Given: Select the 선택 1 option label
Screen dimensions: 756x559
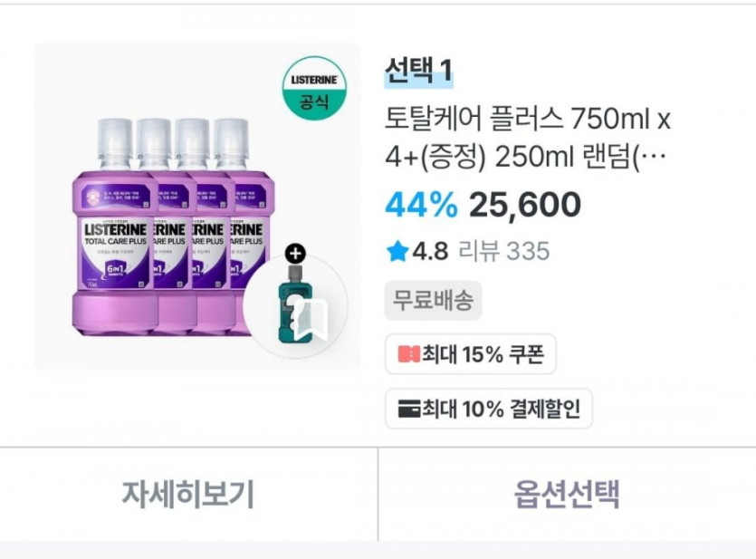Looking at the screenshot, I should point(418,70).
